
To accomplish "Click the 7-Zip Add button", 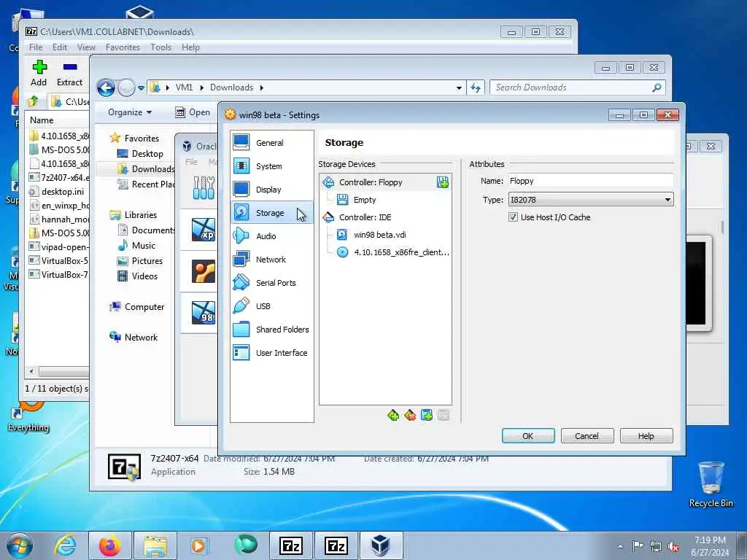I will (x=39, y=74).
